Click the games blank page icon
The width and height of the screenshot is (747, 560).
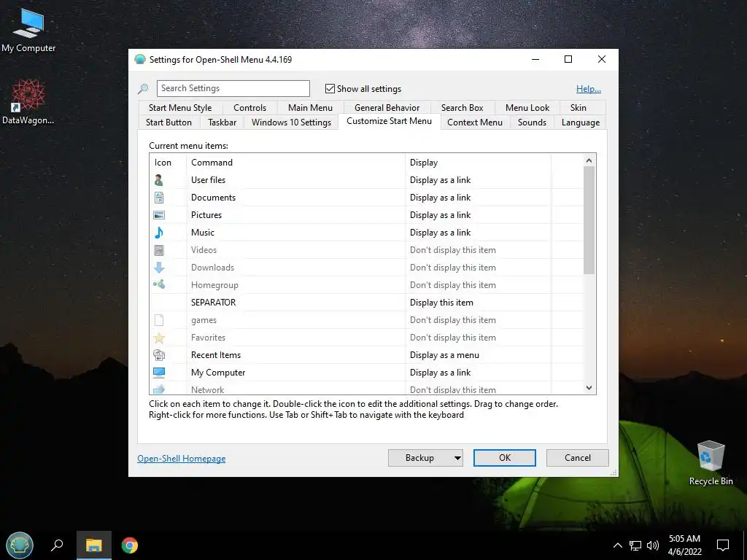tap(159, 320)
